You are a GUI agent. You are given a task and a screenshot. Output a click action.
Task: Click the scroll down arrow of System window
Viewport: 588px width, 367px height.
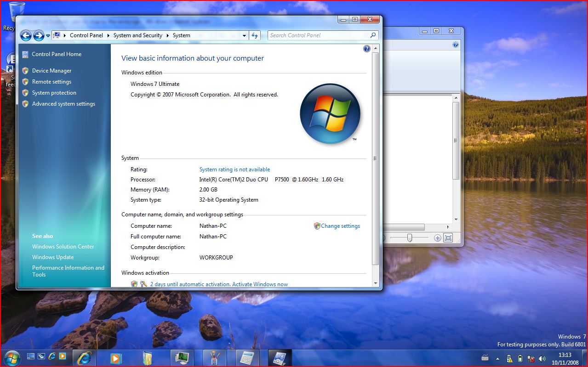[376, 283]
